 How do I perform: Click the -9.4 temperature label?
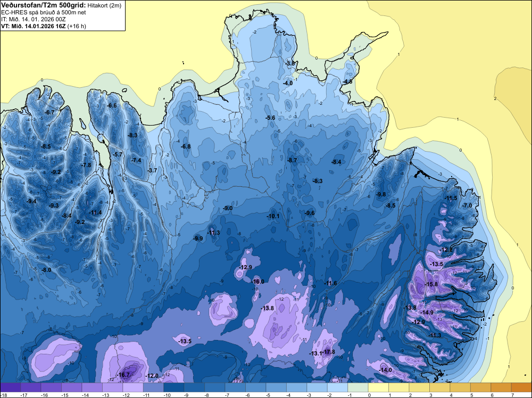pyautogui.click(x=31, y=201)
